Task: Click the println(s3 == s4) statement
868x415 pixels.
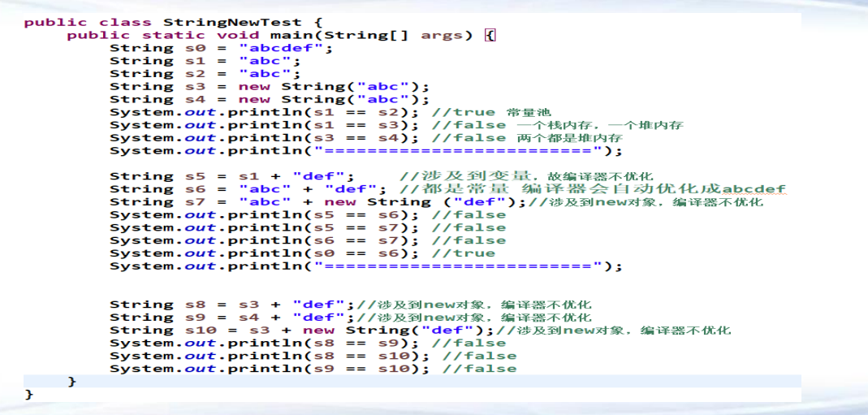Action: tap(264, 138)
